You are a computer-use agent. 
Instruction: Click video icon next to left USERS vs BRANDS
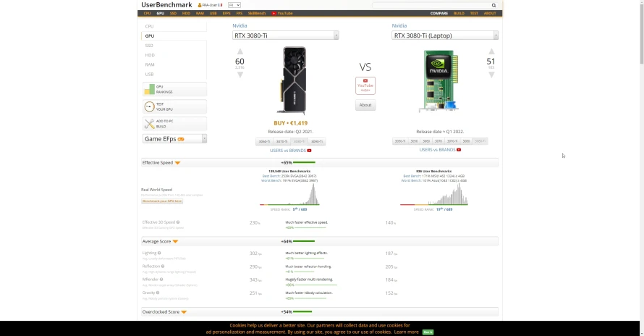309,151
